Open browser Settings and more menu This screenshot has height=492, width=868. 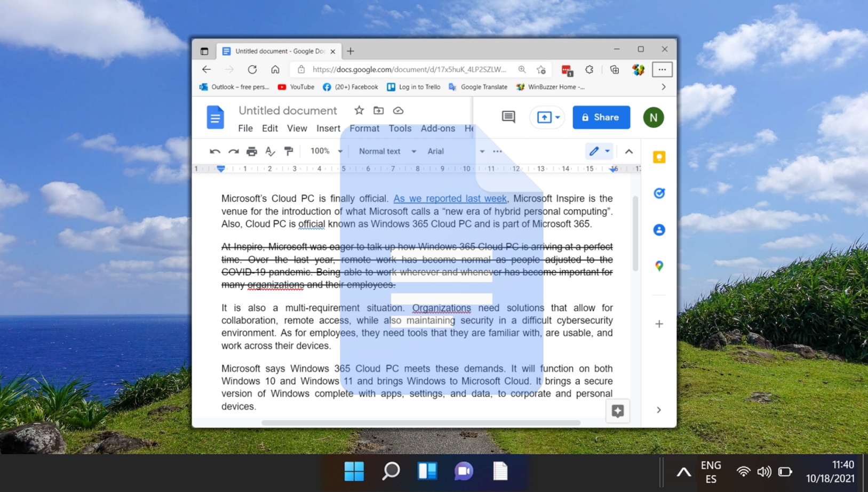tap(662, 69)
